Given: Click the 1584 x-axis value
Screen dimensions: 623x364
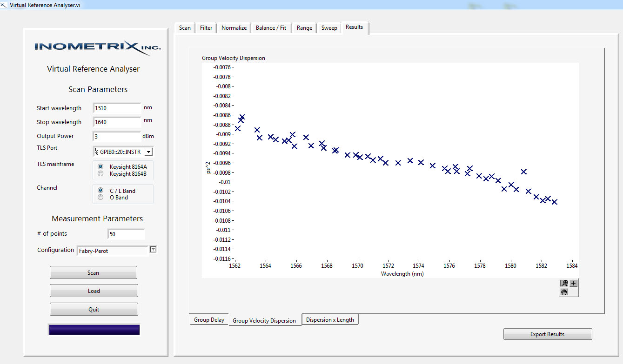Looking at the screenshot, I should tap(572, 266).
